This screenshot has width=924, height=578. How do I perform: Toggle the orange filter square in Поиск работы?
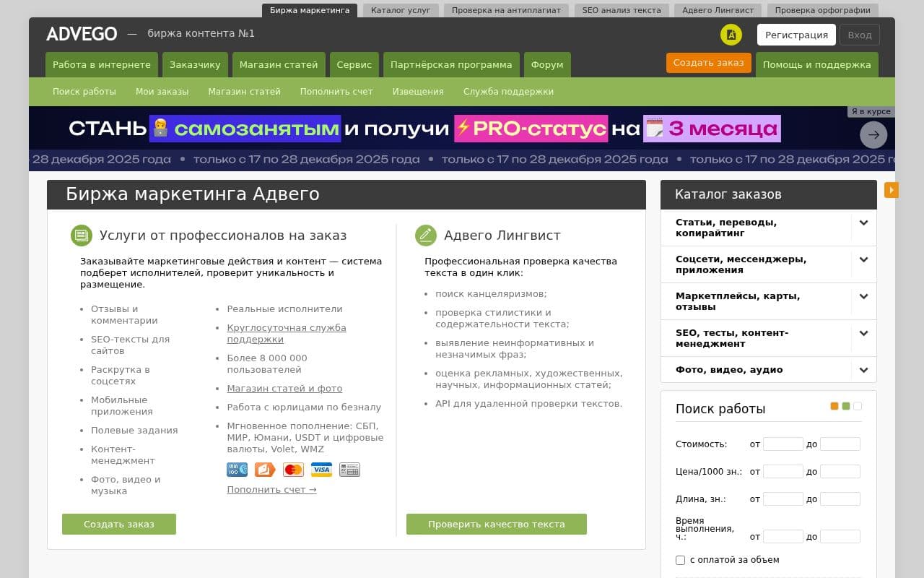(834, 406)
